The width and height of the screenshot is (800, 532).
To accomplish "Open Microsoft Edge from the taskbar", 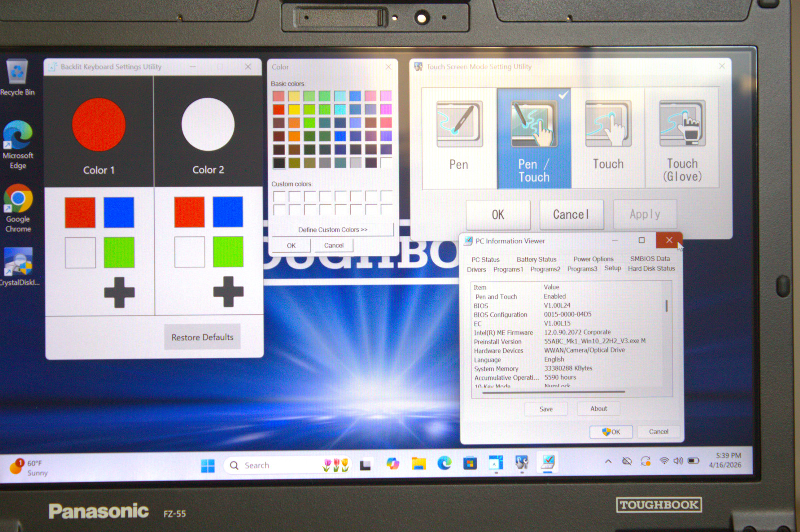I will 444,464.
